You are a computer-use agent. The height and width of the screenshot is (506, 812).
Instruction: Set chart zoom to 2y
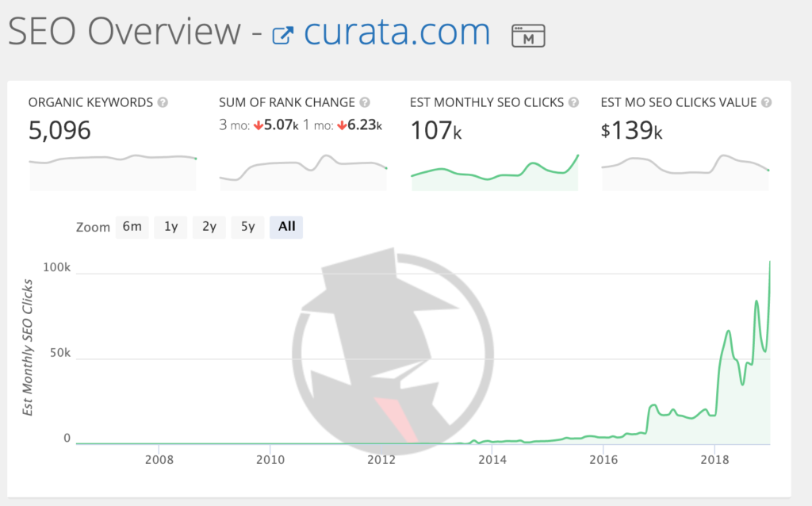209,227
